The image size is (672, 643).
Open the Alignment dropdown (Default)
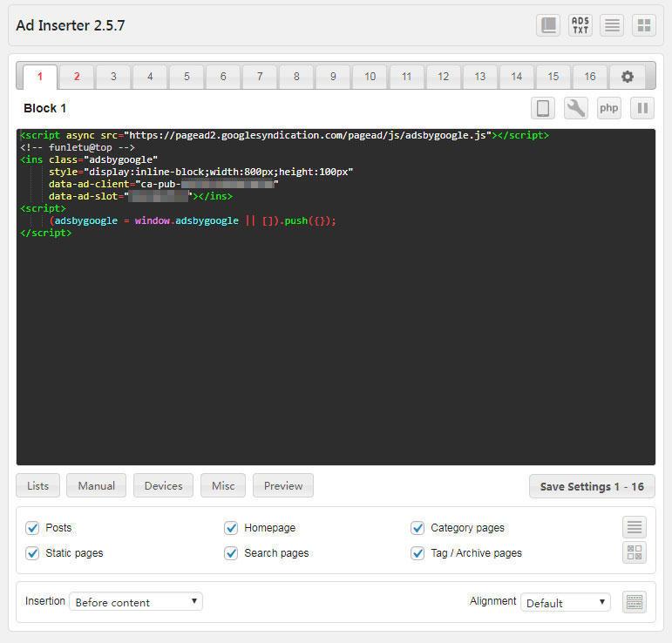[566, 602]
